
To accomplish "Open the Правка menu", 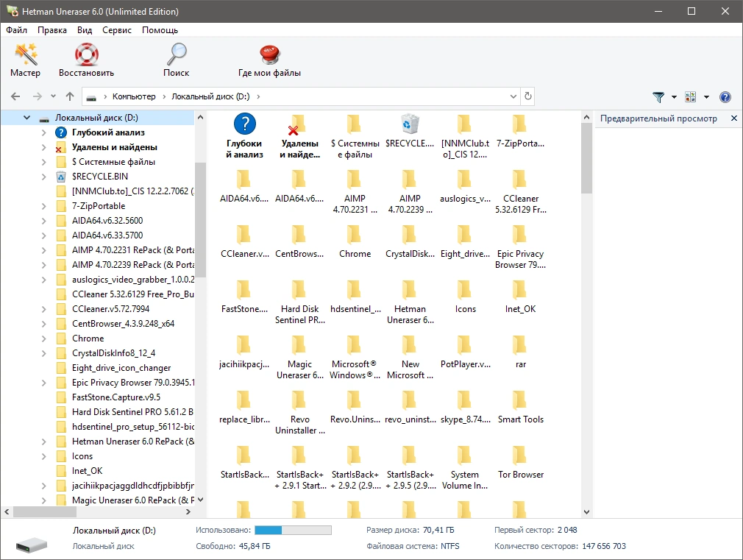I will tap(52, 30).
